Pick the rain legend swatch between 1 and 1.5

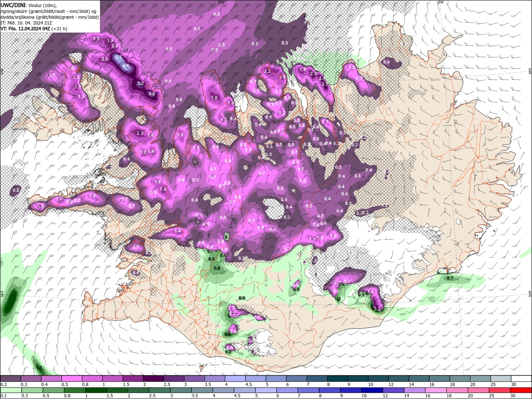click(x=96, y=390)
